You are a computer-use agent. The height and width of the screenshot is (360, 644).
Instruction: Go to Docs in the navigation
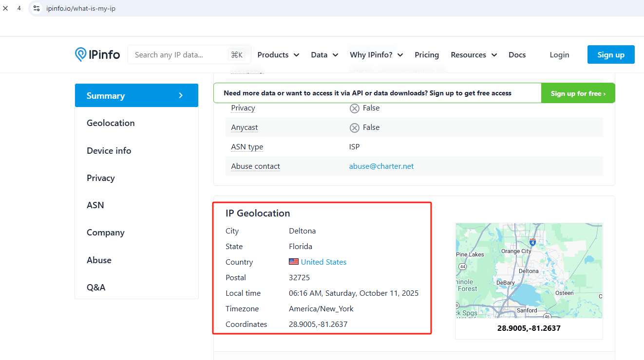coord(517,55)
